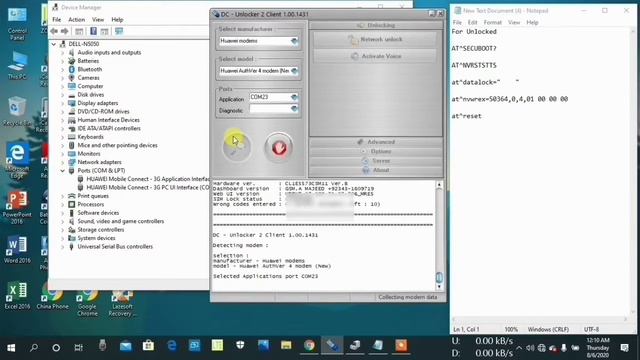Click Forward arrow in Device Manager toolbar

64,31
